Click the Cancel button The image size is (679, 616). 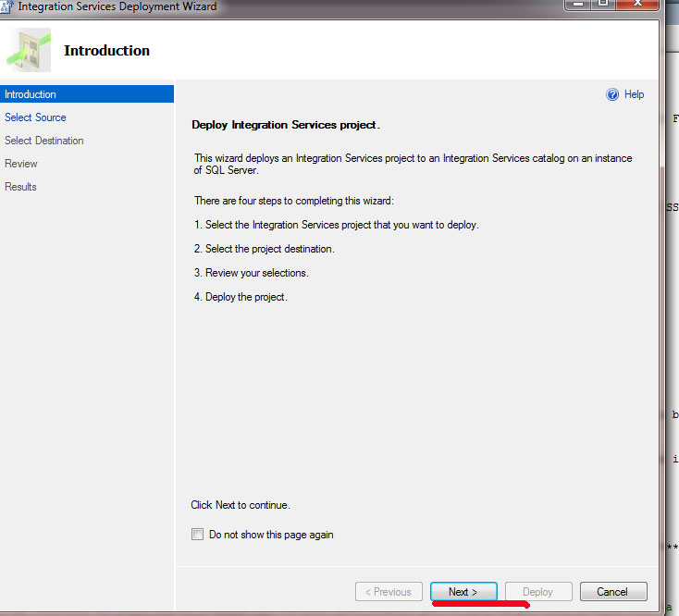click(x=613, y=591)
